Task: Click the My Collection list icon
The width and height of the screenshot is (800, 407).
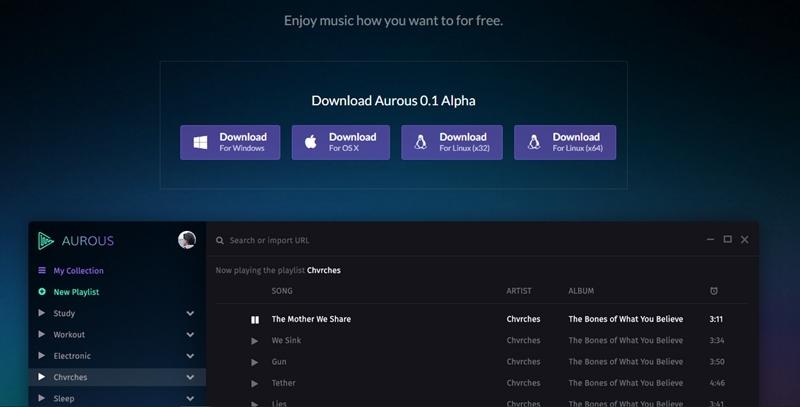Action: [x=42, y=270]
